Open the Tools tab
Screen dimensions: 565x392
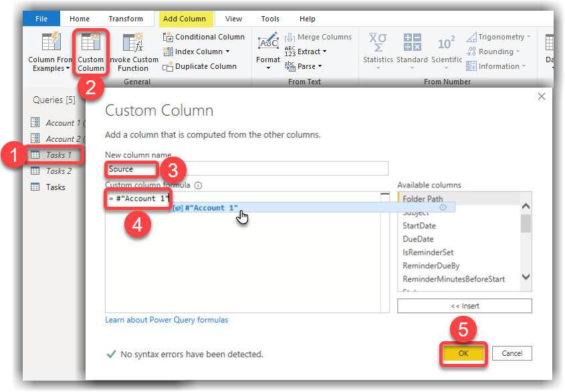[270, 19]
